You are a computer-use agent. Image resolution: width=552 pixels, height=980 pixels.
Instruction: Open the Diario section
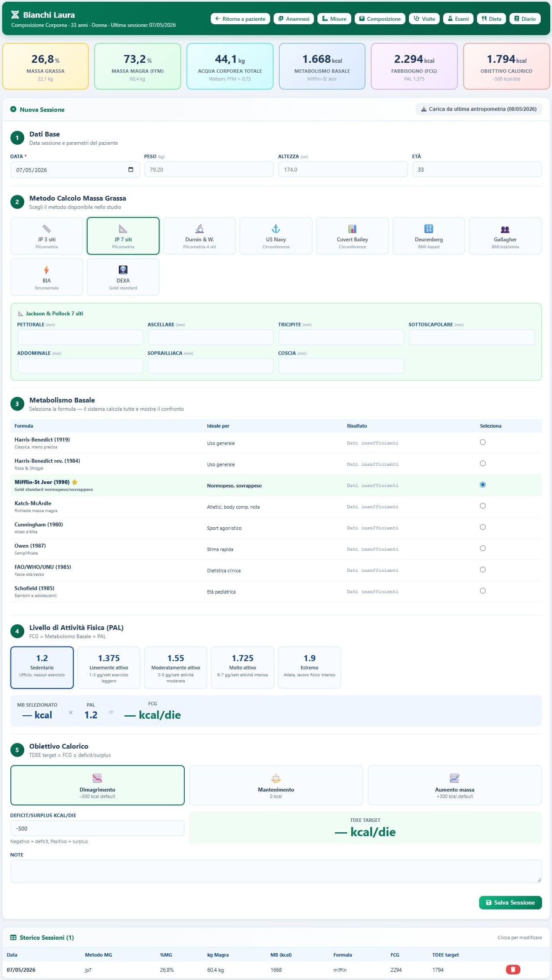(x=525, y=19)
